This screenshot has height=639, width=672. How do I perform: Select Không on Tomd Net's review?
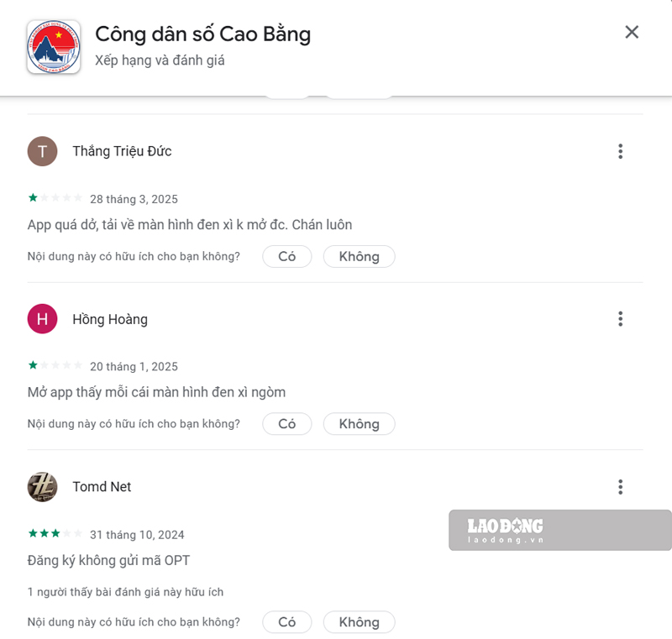(360, 622)
